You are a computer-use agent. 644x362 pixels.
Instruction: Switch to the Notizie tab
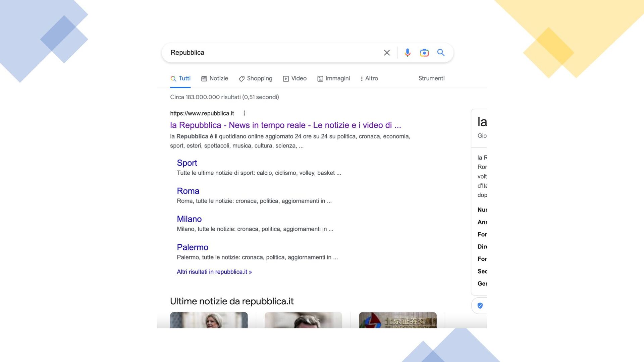[215, 78]
